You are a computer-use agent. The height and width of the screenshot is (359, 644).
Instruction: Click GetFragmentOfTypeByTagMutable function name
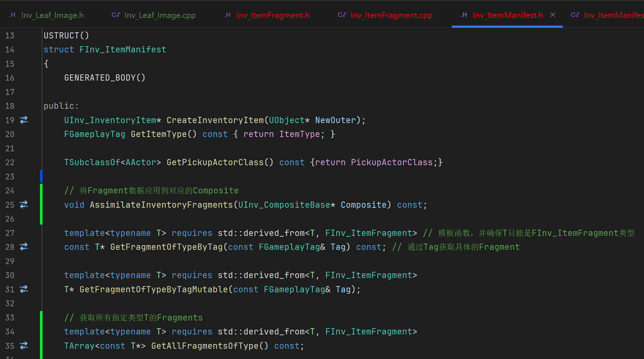click(154, 289)
